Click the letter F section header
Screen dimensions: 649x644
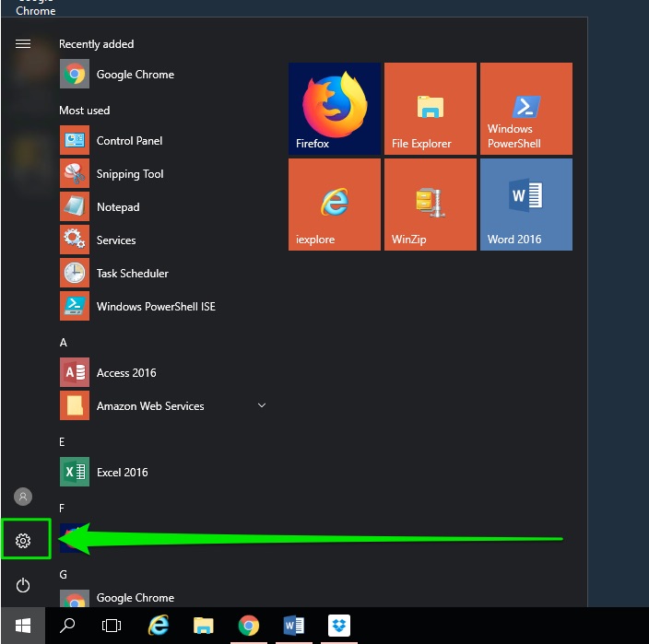pos(62,508)
